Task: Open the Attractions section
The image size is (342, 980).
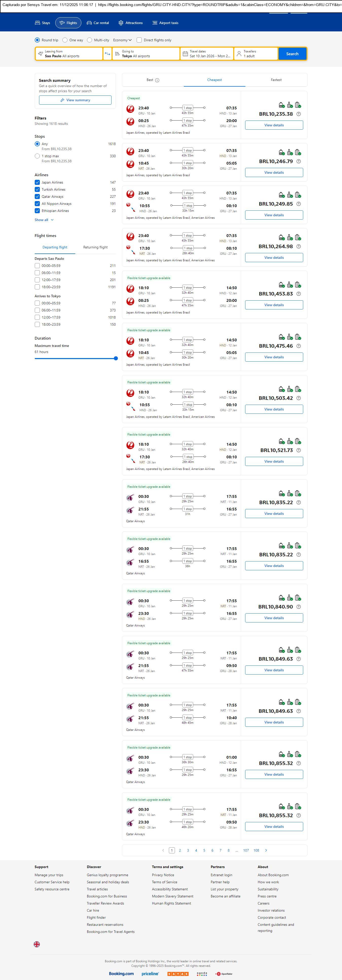Action: pyautogui.click(x=131, y=23)
